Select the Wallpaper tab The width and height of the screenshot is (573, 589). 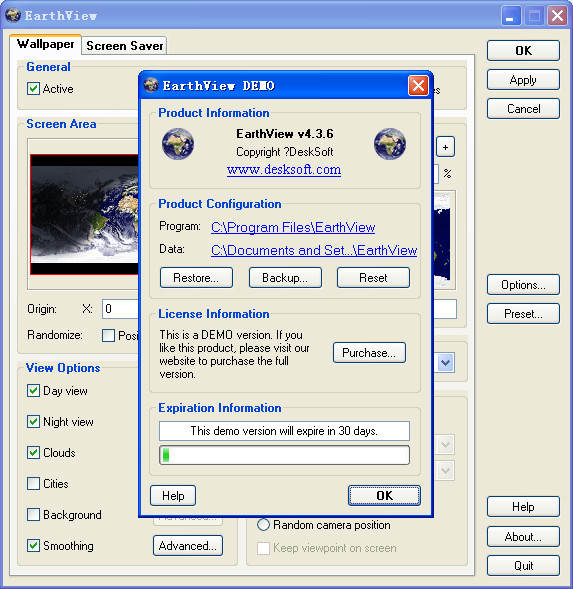pyautogui.click(x=45, y=44)
